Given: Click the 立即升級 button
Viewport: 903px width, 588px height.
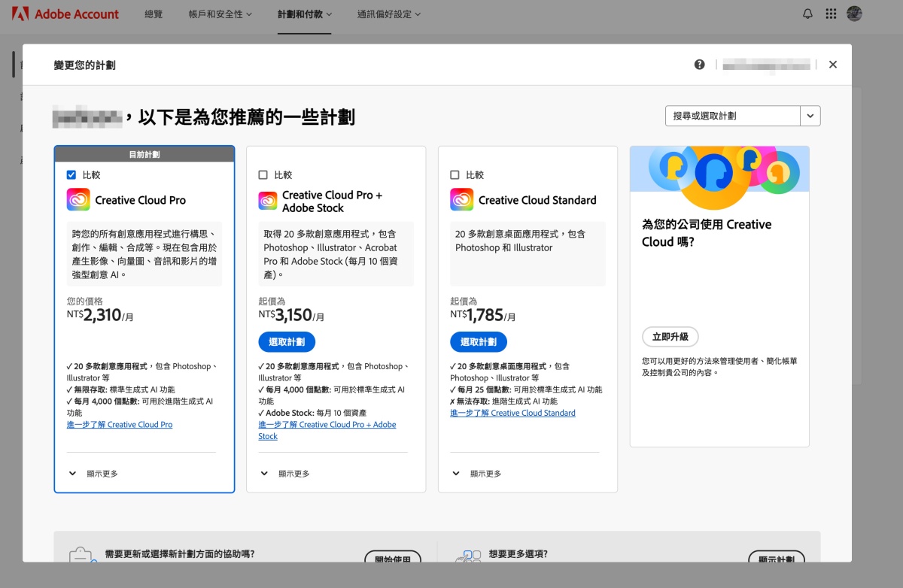Looking at the screenshot, I should (670, 336).
